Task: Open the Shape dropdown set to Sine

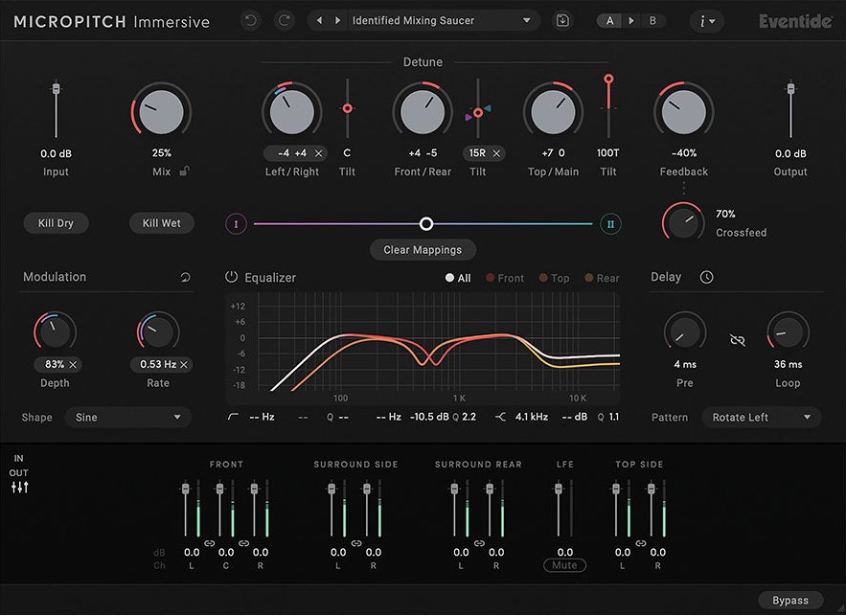Action: point(127,417)
